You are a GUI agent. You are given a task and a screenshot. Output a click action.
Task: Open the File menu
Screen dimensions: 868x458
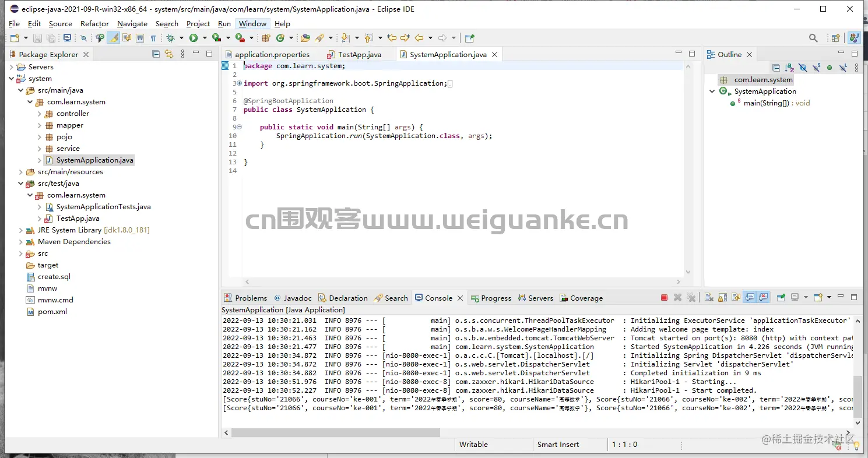pos(14,24)
